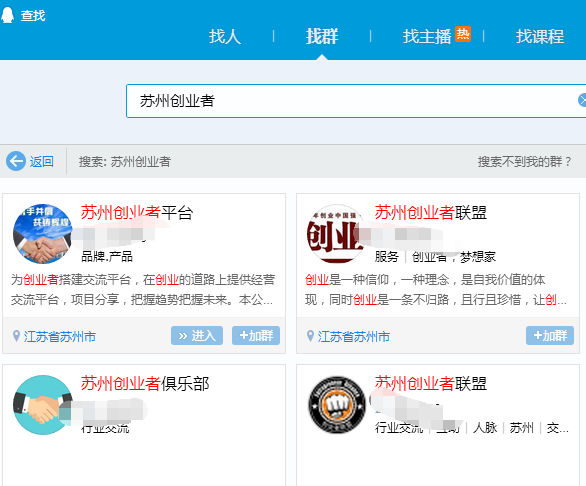Click teal handshake avatar of 苏州创业者俱乐部
This screenshot has width=586, height=486.
(x=42, y=405)
